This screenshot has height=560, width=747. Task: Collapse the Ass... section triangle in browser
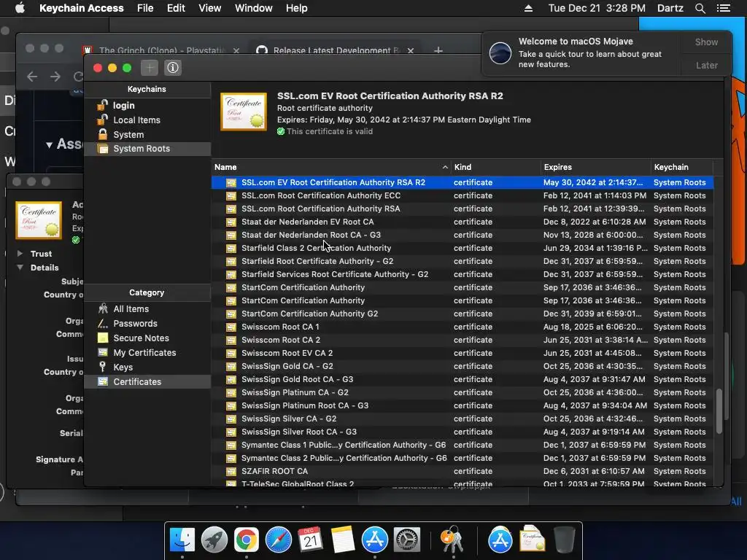pyautogui.click(x=49, y=145)
